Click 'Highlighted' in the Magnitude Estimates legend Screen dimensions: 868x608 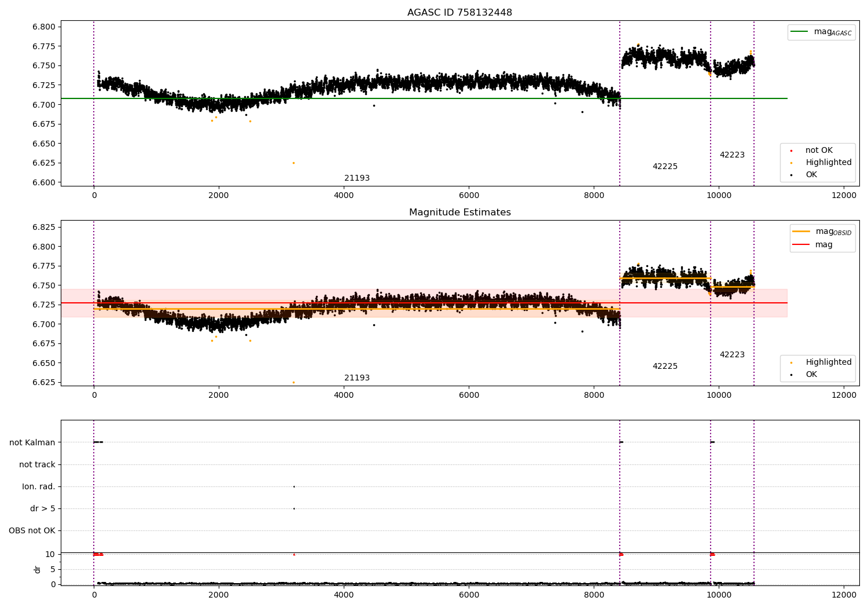tap(828, 362)
